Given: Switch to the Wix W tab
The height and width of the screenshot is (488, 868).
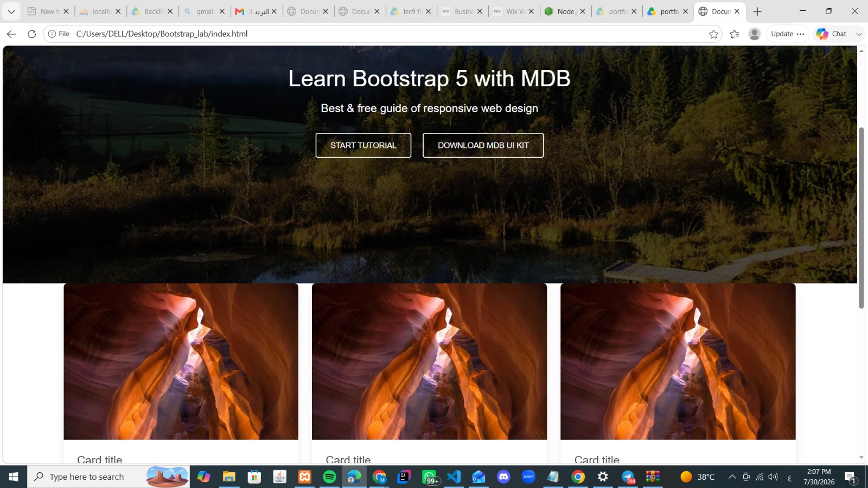Looking at the screenshot, I should (x=514, y=11).
